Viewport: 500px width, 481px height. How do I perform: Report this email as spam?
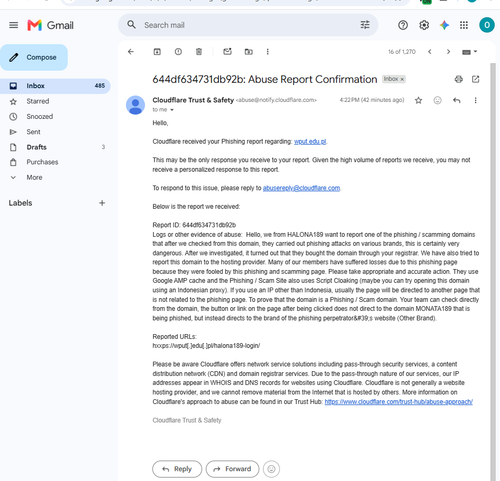point(178,52)
